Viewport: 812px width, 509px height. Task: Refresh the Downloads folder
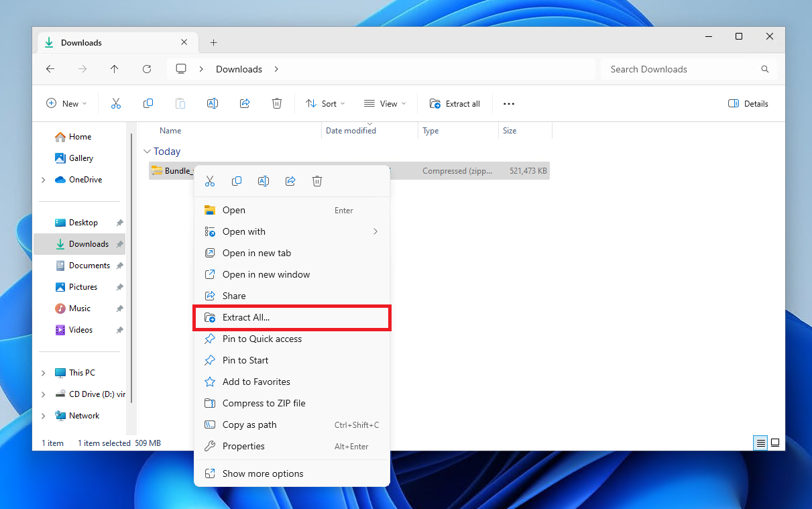(x=147, y=68)
